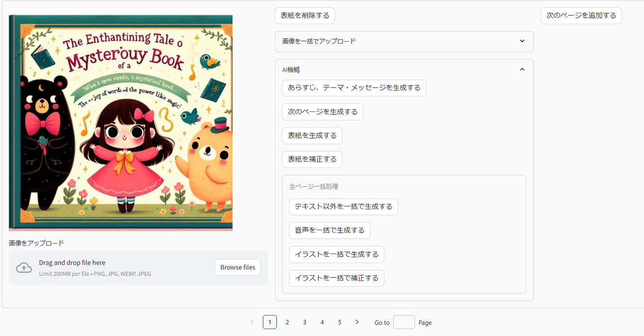Expand the 画像を一括でアップロード section
Viewport: 644px width, 336px height.
pos(404,41)
